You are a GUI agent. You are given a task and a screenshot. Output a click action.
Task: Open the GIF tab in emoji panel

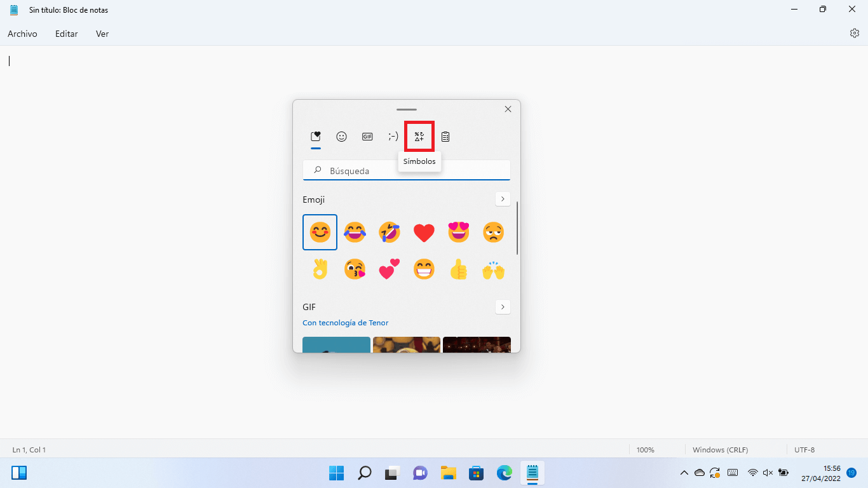click(x=367, y=136)
